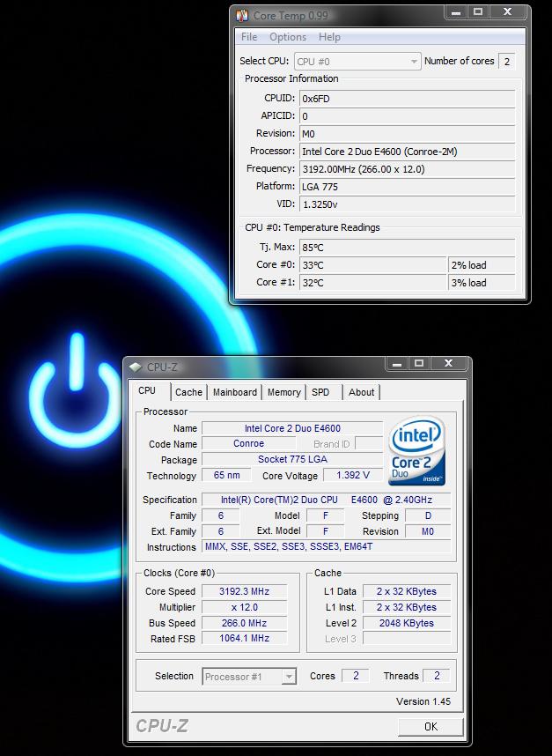Viewport: 552px width, 756px height.
Task: Click the CPUID field 0x6FD
Action: pyautogui.click(x=407, y=99)
